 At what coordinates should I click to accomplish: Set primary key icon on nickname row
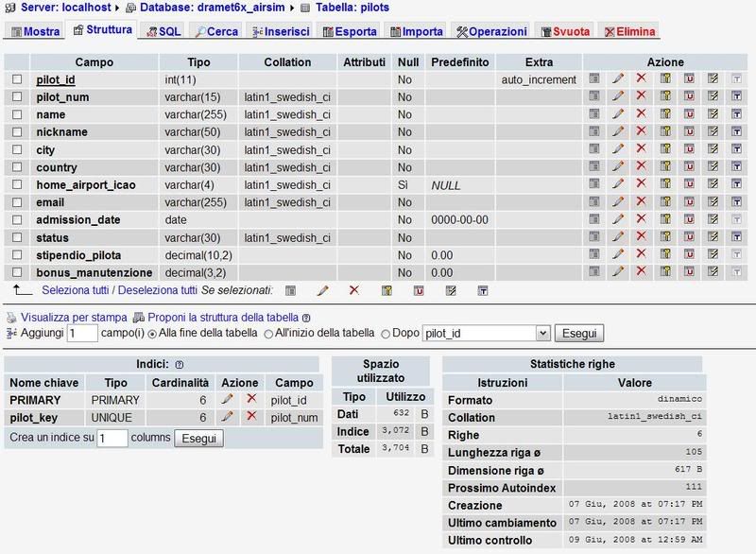coord(665,131)
